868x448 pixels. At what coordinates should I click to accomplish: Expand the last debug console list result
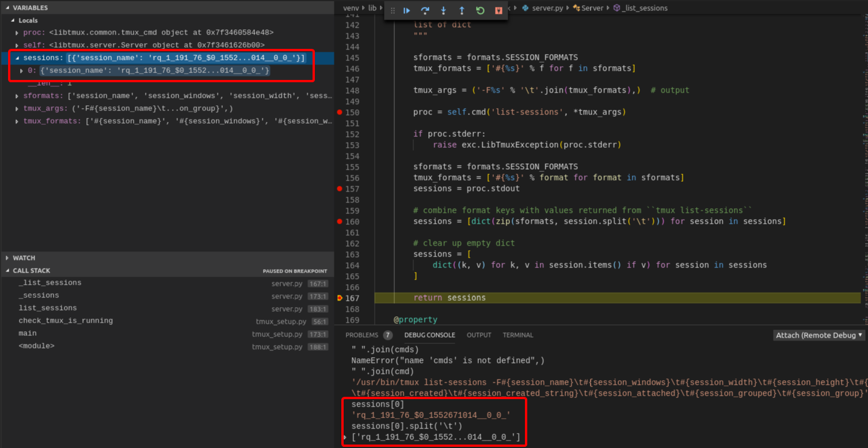click(345, 438)
